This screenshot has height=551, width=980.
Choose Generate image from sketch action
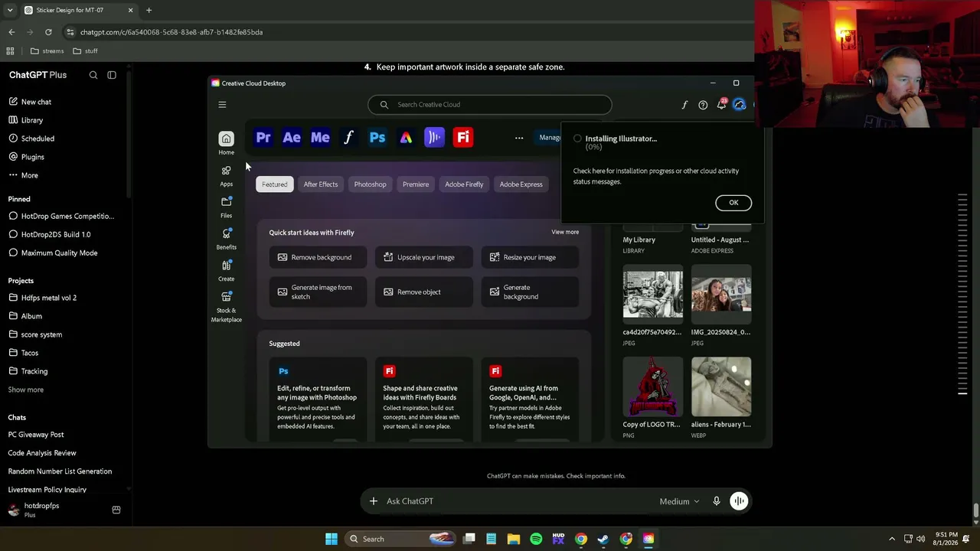(318, 292)
